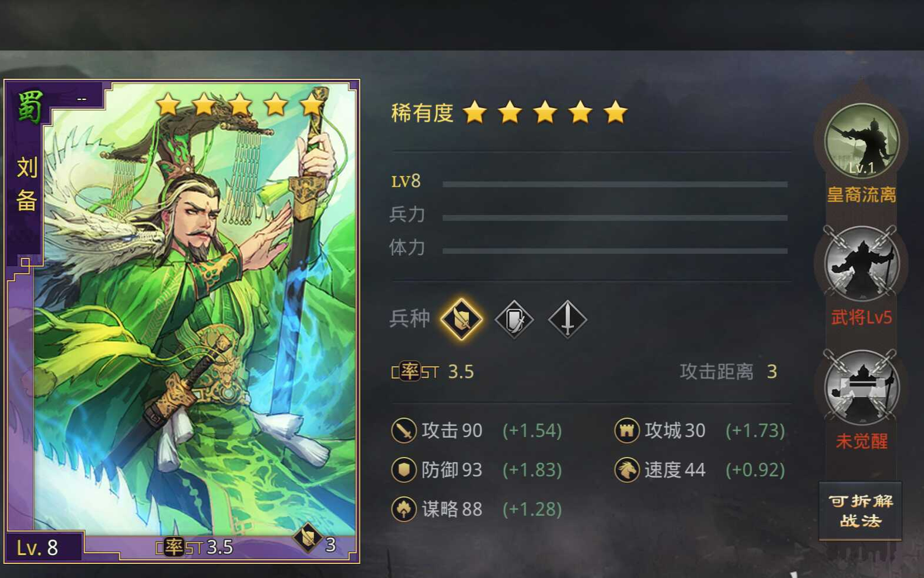This screenshot has width=924, height=578.
Task: Click the 兵力 troop strength bar
Action: click(615, 218)
